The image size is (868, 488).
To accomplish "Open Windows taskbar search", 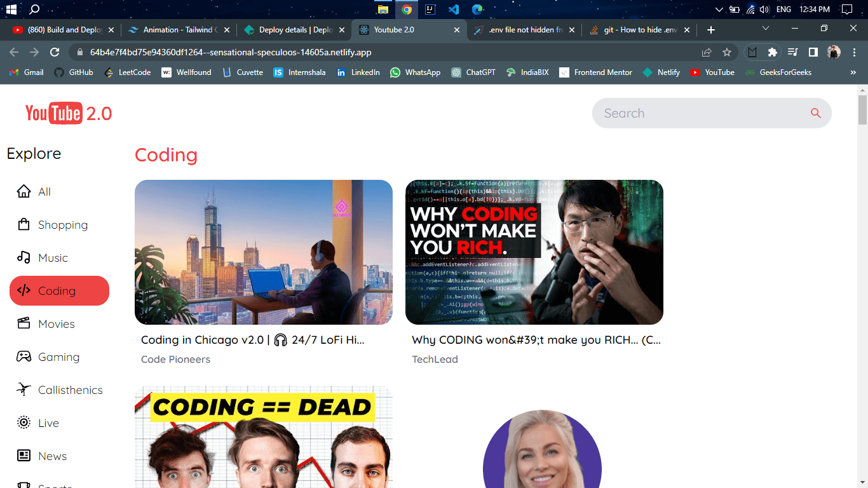I will pos(35,10).
